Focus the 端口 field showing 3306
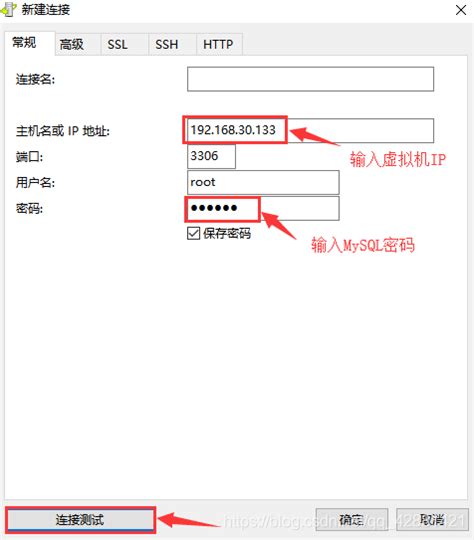This screenshot has width=474, height=540. 211,156
